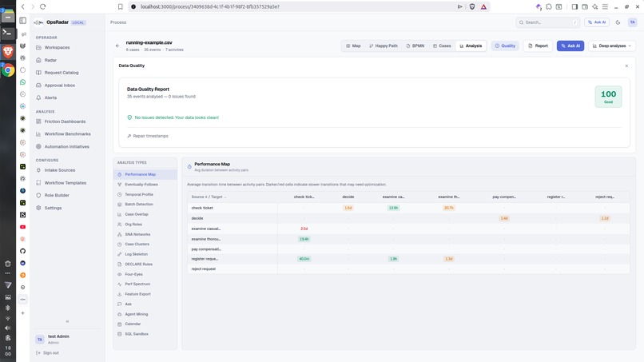Open Request Catalog in sidebar
Viewport: 644px width, 362px height.
tap(62, 73)
